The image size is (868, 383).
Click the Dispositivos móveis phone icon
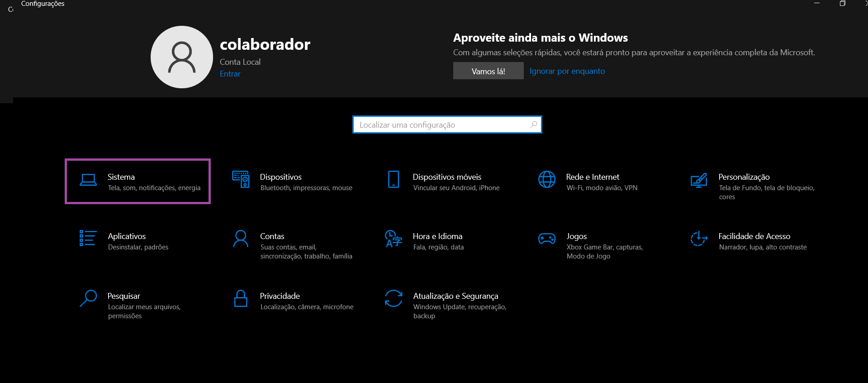(x=394, y=179)
